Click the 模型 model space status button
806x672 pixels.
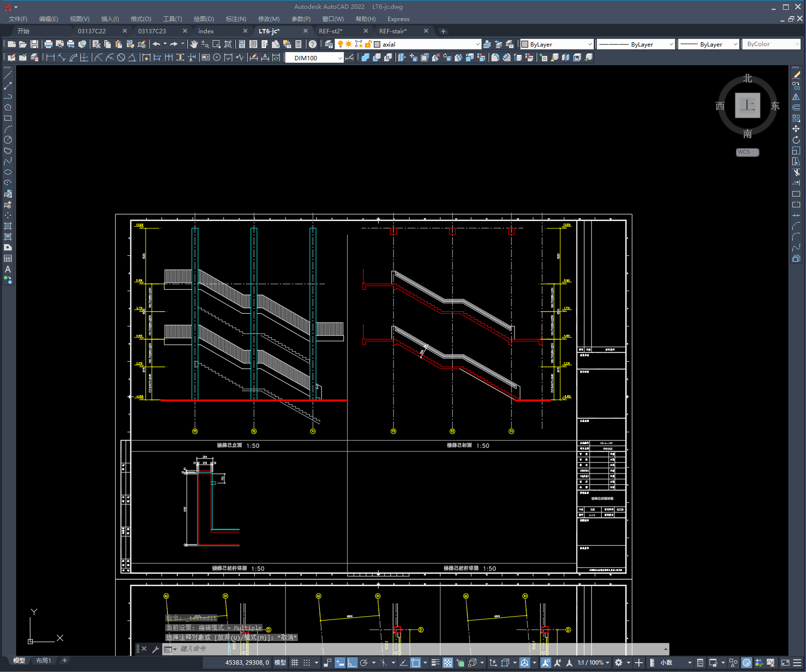click(x=280, y=663)
